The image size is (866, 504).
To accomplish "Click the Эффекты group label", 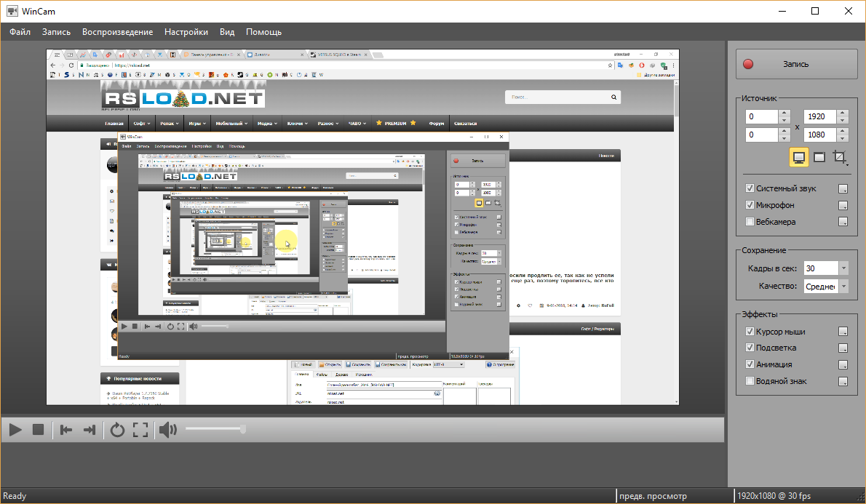I will click(x=760, y=314).
